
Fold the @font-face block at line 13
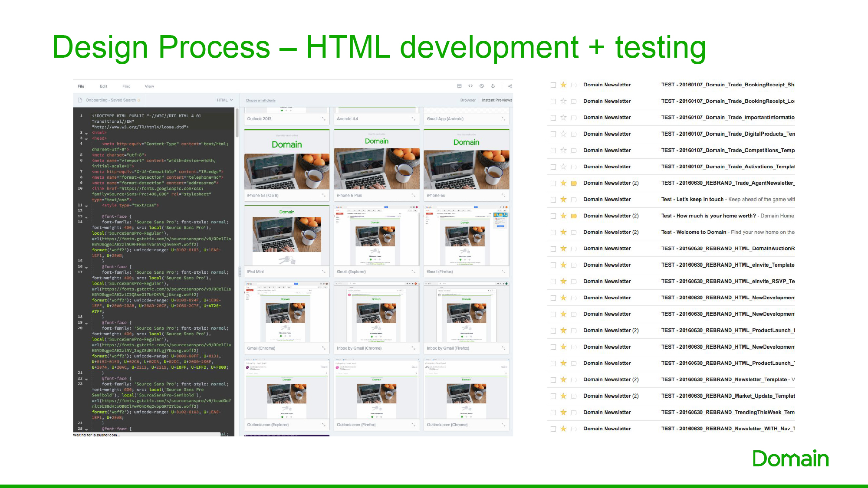(86, 217)
